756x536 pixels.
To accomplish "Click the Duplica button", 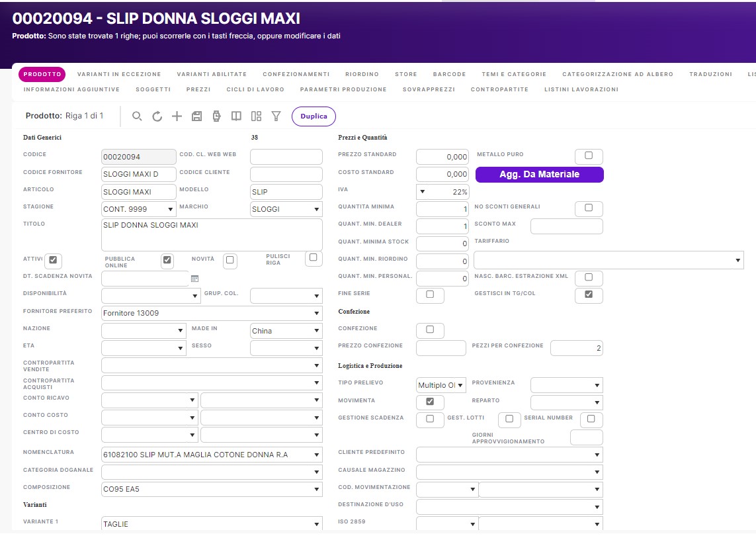I will coord(314,116).
